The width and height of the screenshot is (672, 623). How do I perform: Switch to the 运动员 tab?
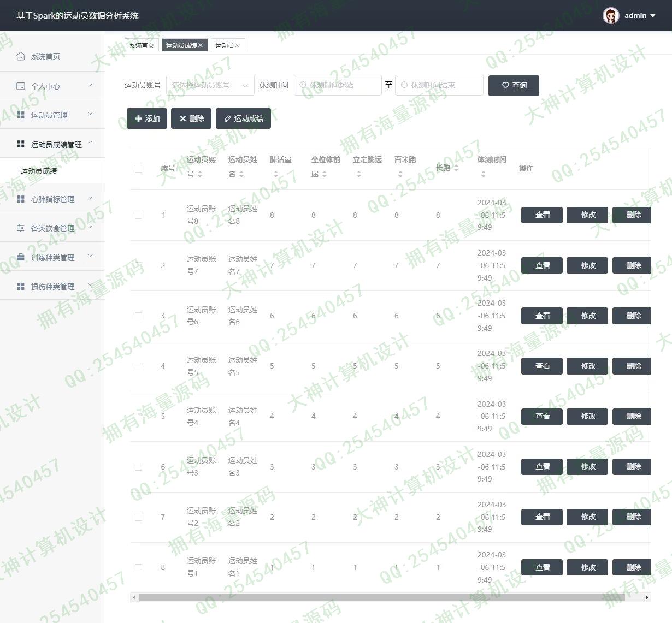point(227,45)
